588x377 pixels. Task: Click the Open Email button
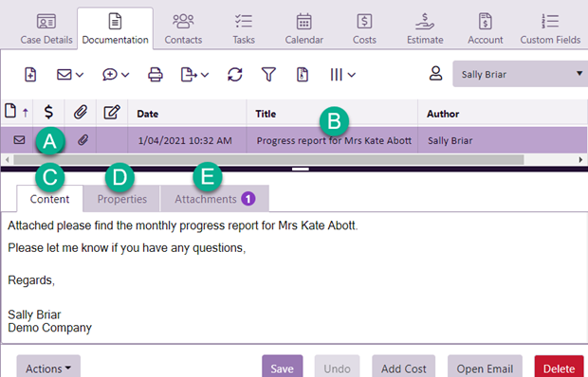(x=485, y=368)
